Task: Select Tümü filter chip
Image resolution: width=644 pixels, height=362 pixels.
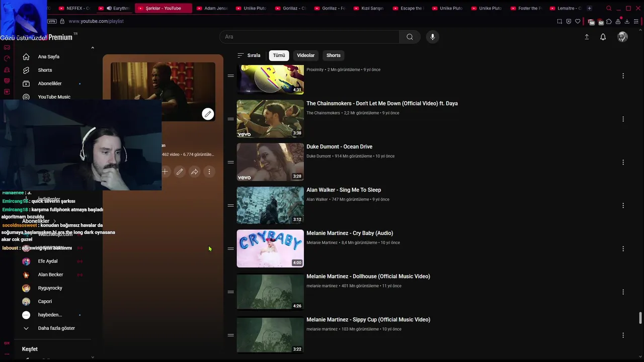Action: pyautogui.click(x=279, y=55)
